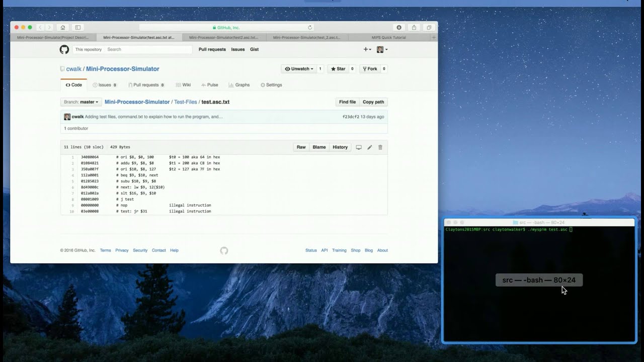Switch to the test2.asc.txt Safari tab
This screenshot has width=644, height=362.
[x=224, y=37]
